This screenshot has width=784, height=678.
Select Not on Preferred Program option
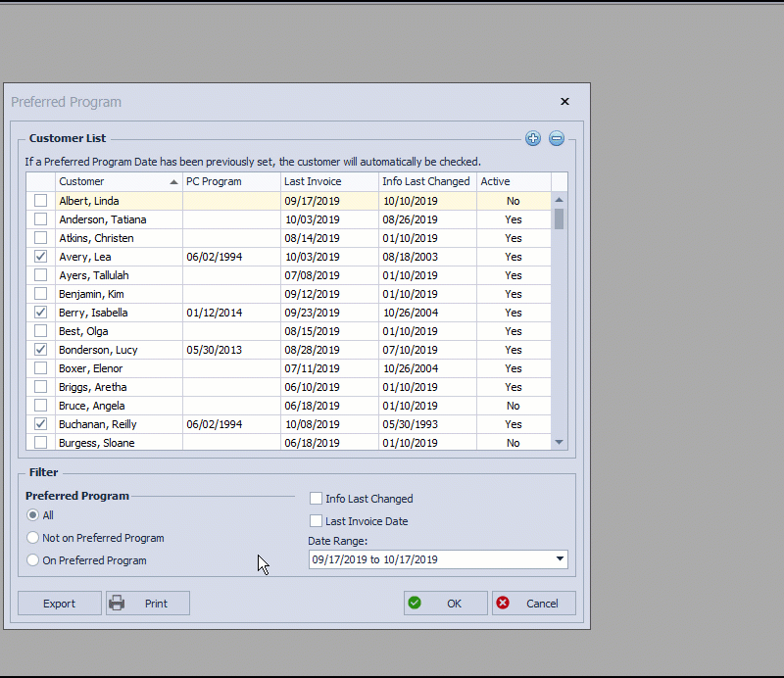[x=33, y=538]
